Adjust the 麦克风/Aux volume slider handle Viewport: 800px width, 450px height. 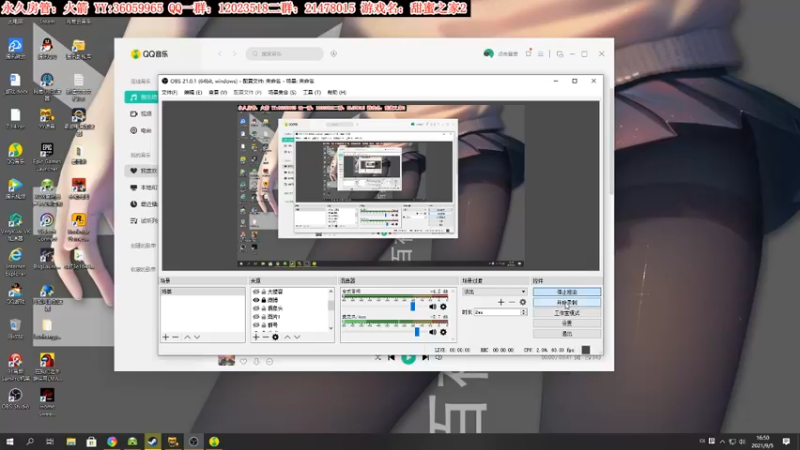coord(417,332)
